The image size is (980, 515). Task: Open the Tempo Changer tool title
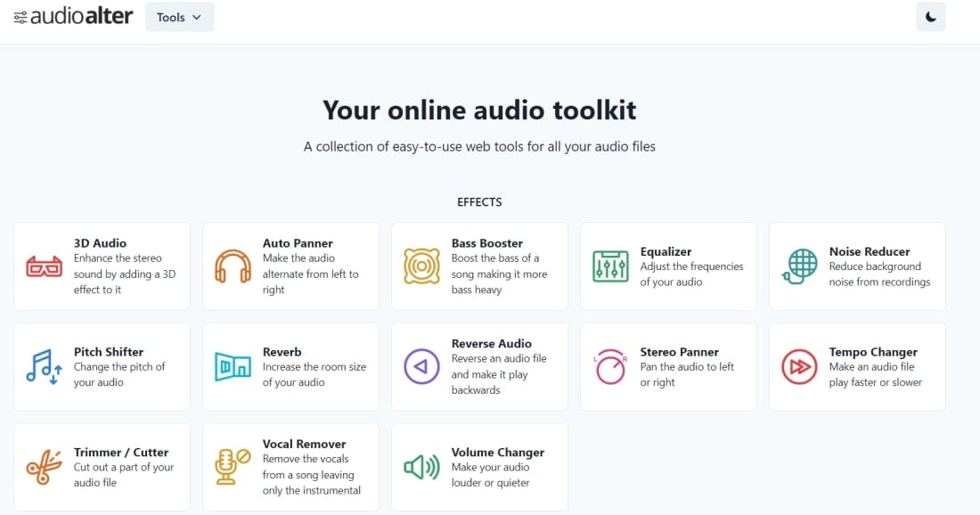(873, 352)
